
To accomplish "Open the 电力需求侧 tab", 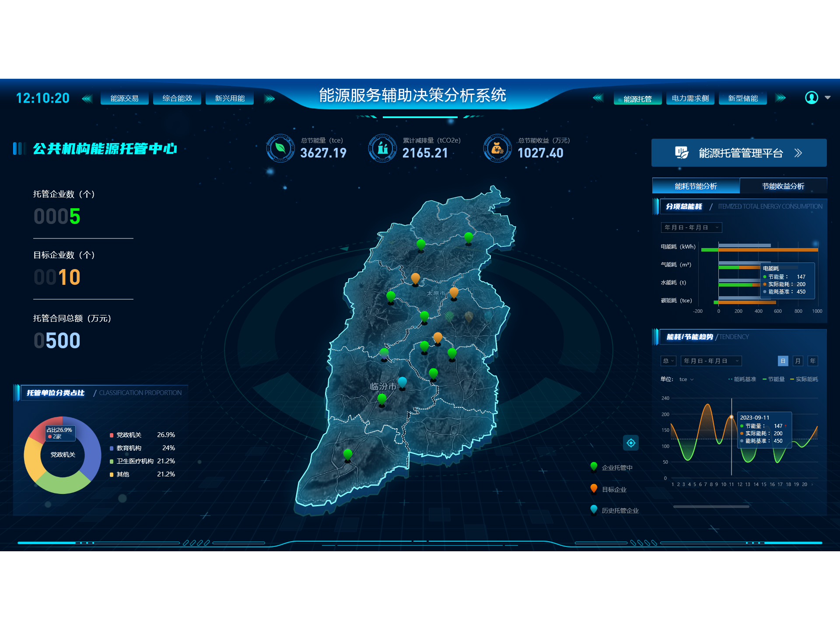I will coord(690,98).
